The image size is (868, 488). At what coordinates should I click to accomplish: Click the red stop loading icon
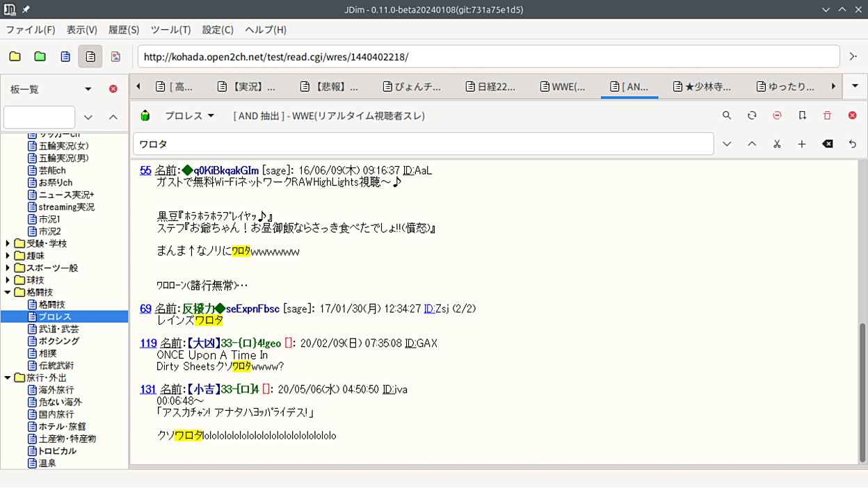coord(777,115)
